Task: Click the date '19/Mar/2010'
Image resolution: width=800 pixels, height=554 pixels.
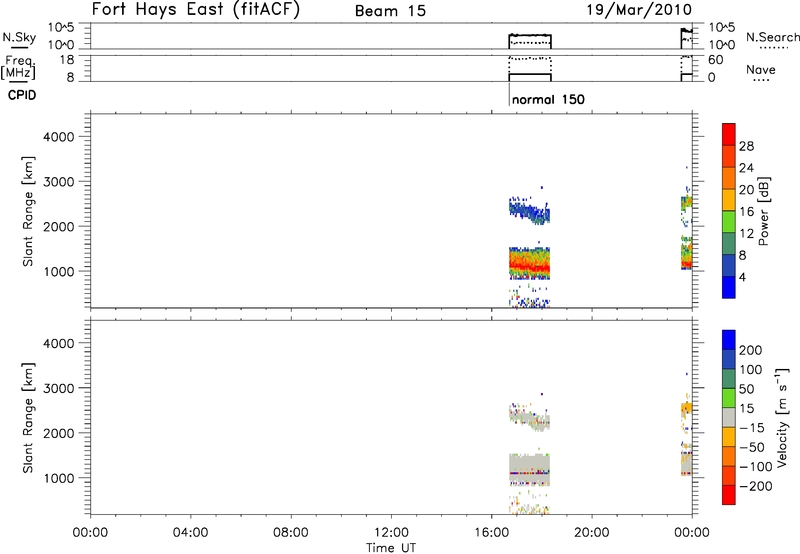Action: point(639,9)
